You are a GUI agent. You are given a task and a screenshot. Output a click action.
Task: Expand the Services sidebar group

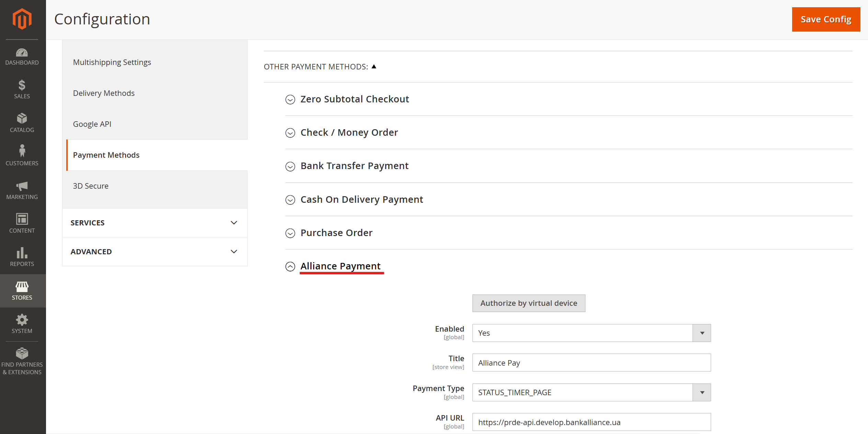click(155, 223)
